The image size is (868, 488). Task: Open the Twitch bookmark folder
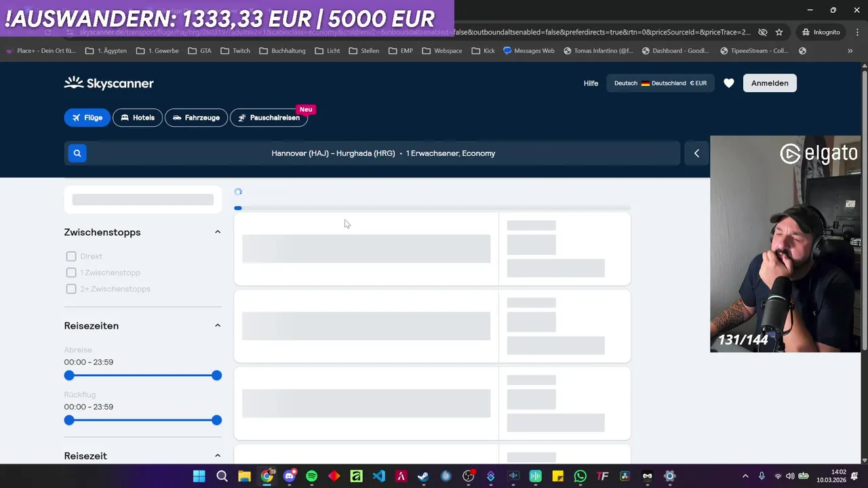[235, 51]
